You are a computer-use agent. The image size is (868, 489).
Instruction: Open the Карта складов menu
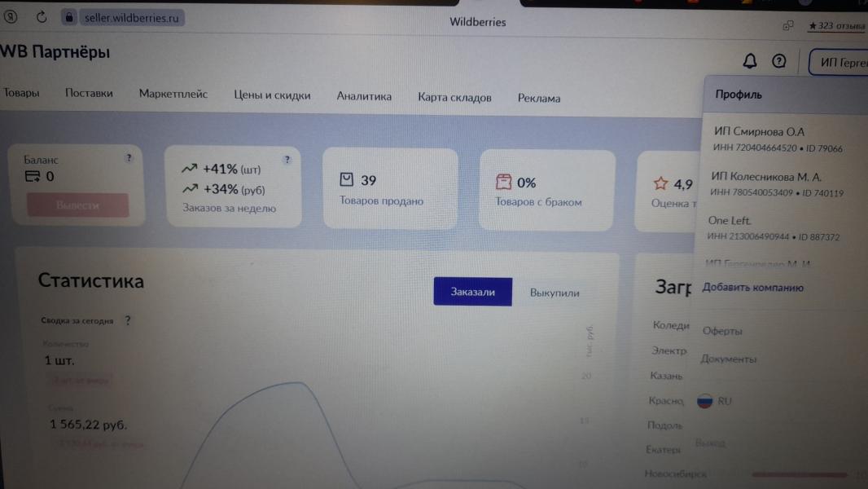454,97
